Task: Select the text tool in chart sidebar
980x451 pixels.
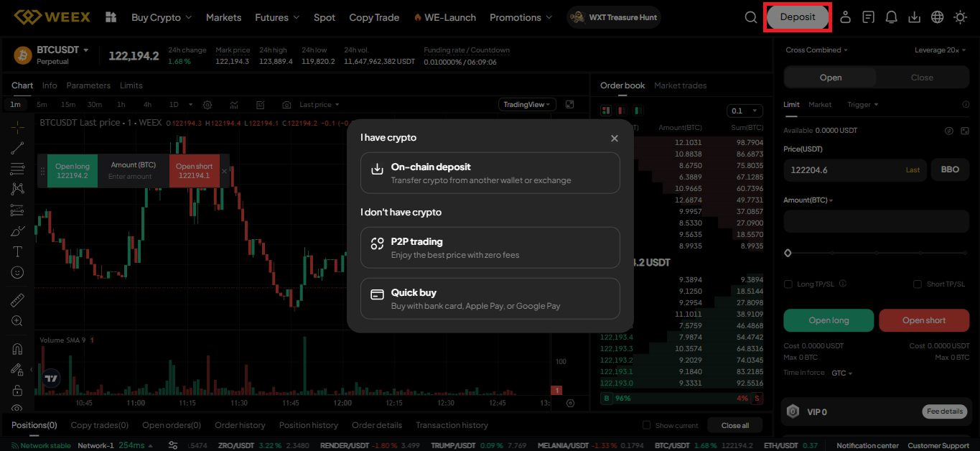Action: point(18,251)
